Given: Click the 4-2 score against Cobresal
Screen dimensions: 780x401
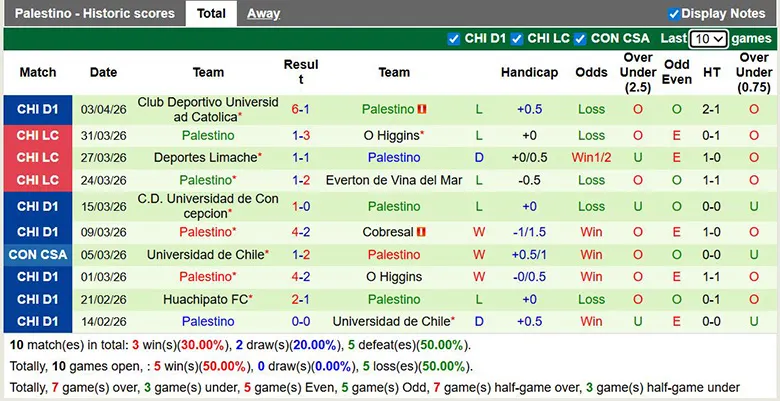Looking at the screenshot, I should point(301,231).
